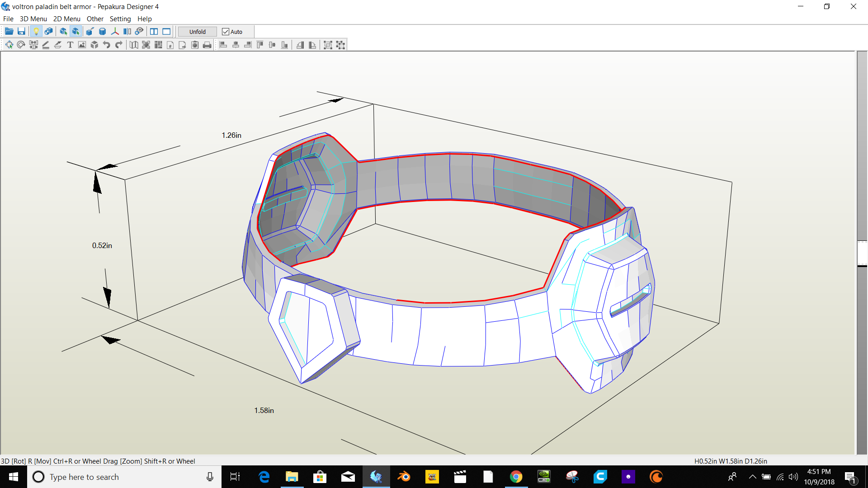Click the 3D axis display icon

[x=115, y=32]
